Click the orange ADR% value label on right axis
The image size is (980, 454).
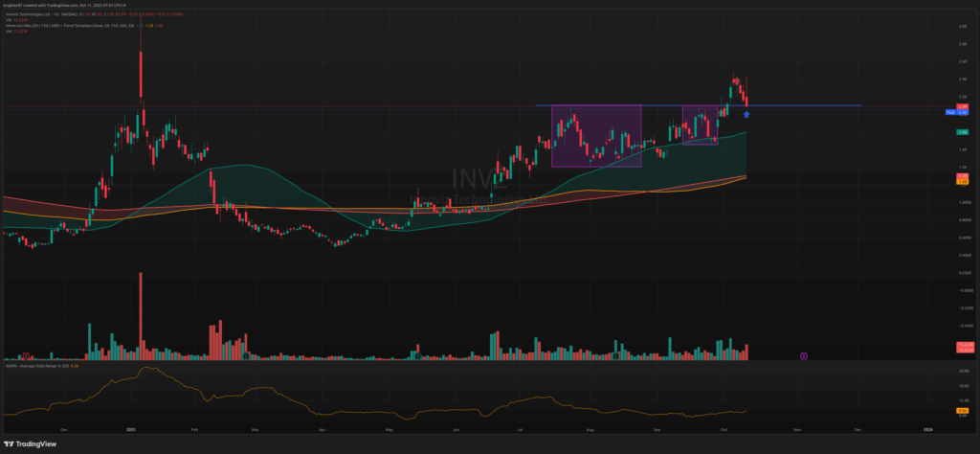coord(963,410)
